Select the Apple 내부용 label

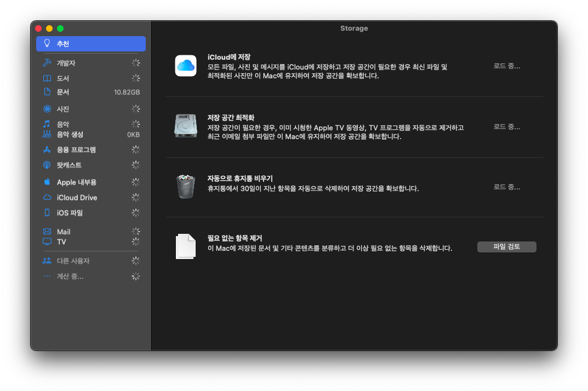click(77, 182)
